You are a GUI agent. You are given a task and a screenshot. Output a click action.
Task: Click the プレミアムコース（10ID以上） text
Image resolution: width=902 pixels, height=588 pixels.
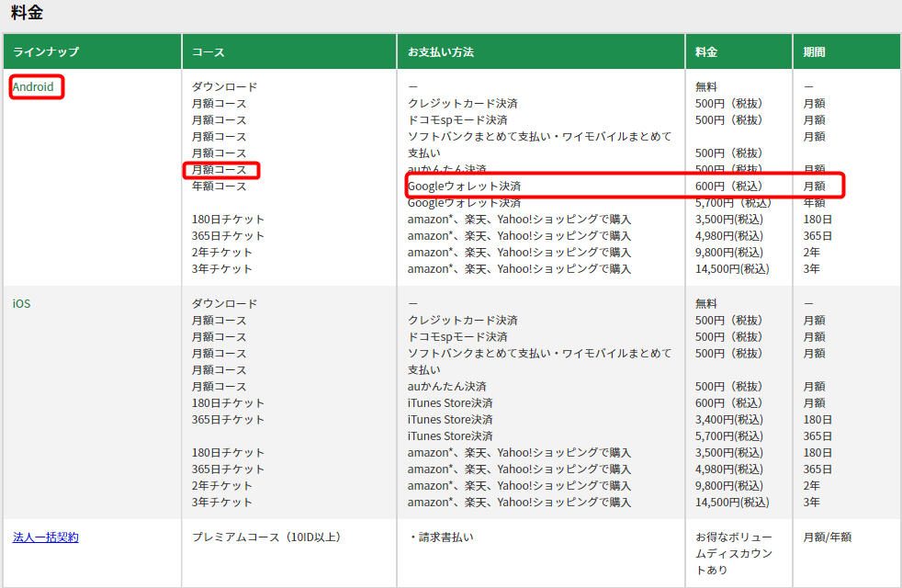click(x=265, y=537)
